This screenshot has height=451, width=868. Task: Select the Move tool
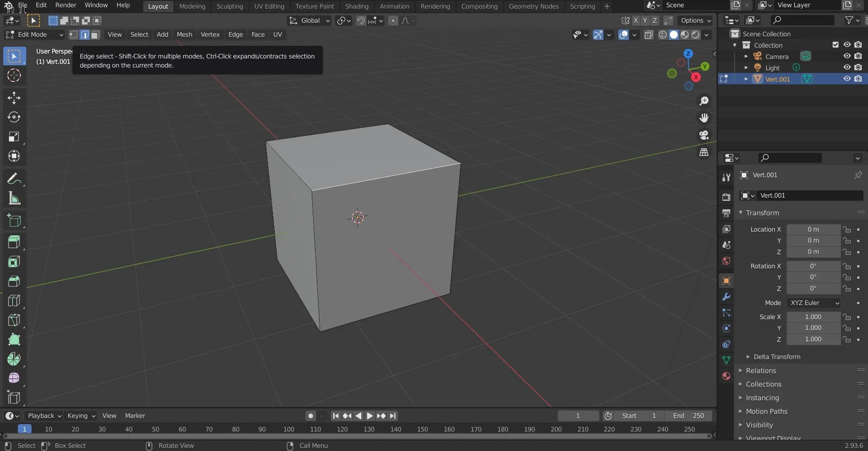(14, 98)
